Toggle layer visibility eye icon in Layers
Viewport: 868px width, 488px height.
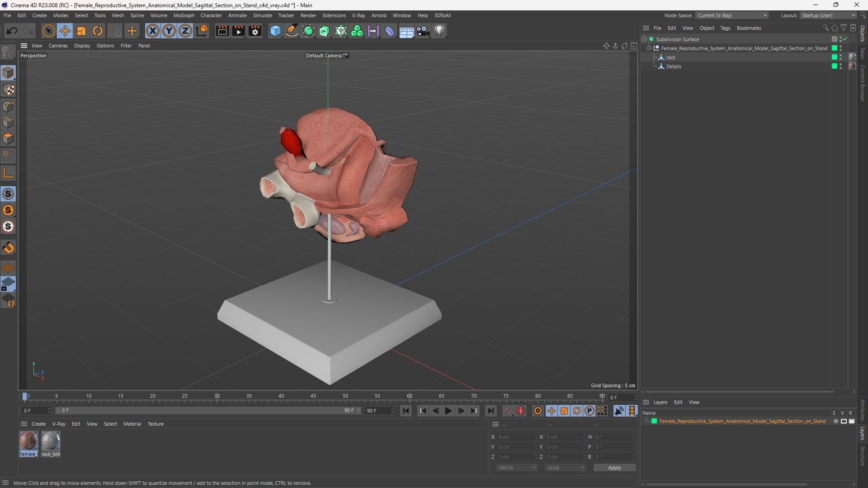(x=844, y=421)
